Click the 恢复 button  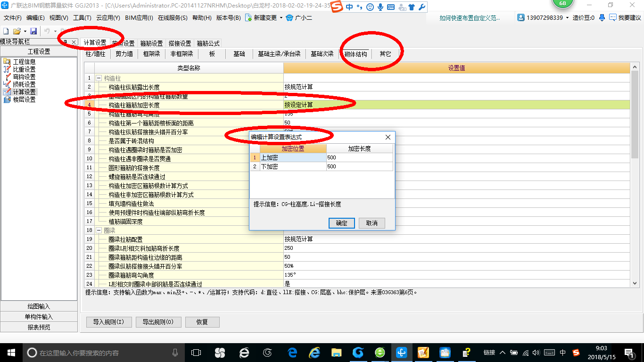tap(202, 322)
